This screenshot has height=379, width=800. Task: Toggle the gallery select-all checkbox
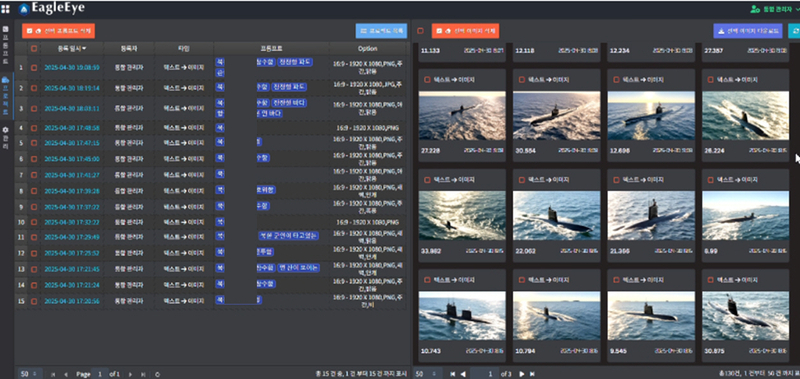tap(420, 31)
